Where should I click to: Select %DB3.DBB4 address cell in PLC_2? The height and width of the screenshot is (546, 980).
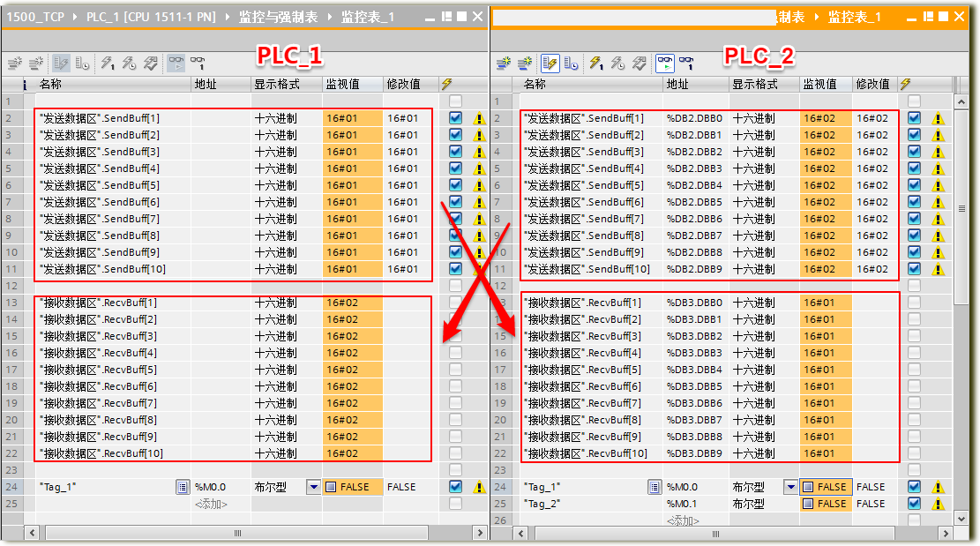[694, 370]
